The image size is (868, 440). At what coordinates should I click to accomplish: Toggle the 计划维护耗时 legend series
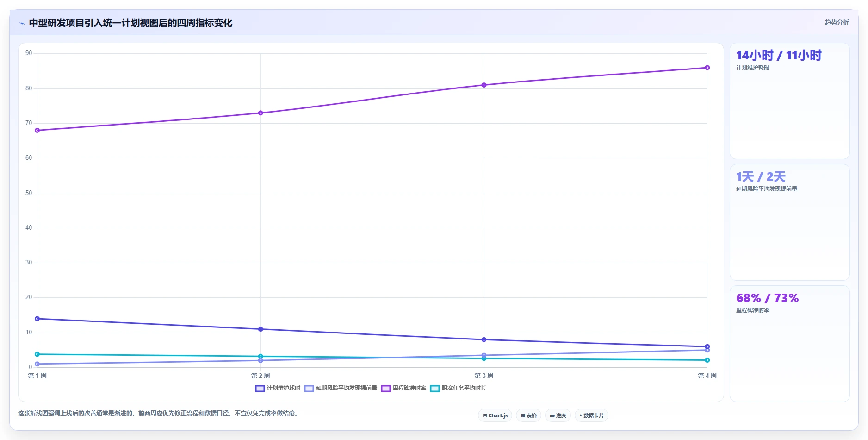(x=278, y=388)
